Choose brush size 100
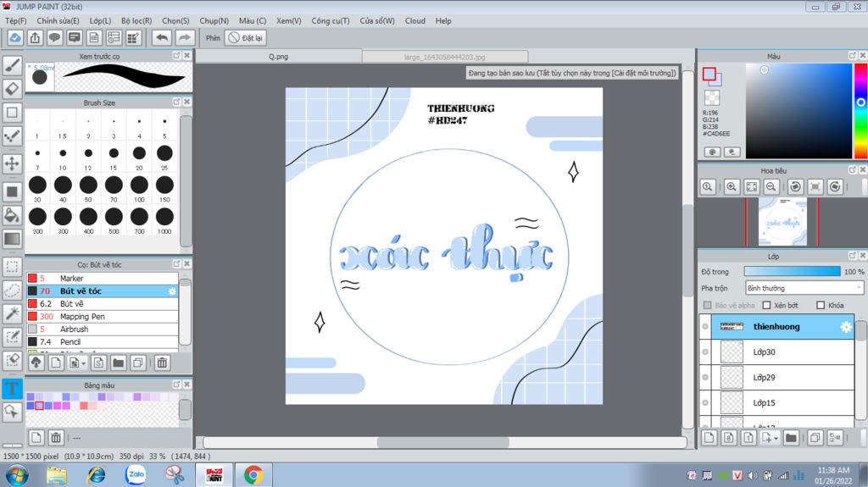 (139, 188)
